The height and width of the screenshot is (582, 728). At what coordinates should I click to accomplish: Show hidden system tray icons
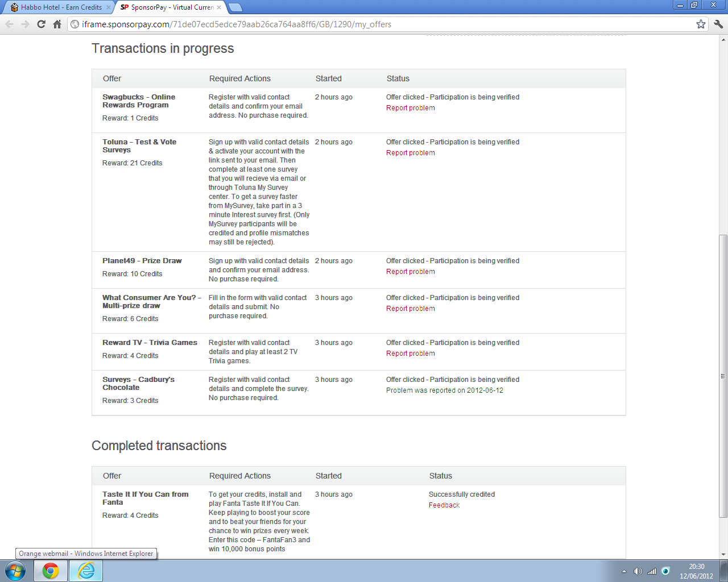624,571
